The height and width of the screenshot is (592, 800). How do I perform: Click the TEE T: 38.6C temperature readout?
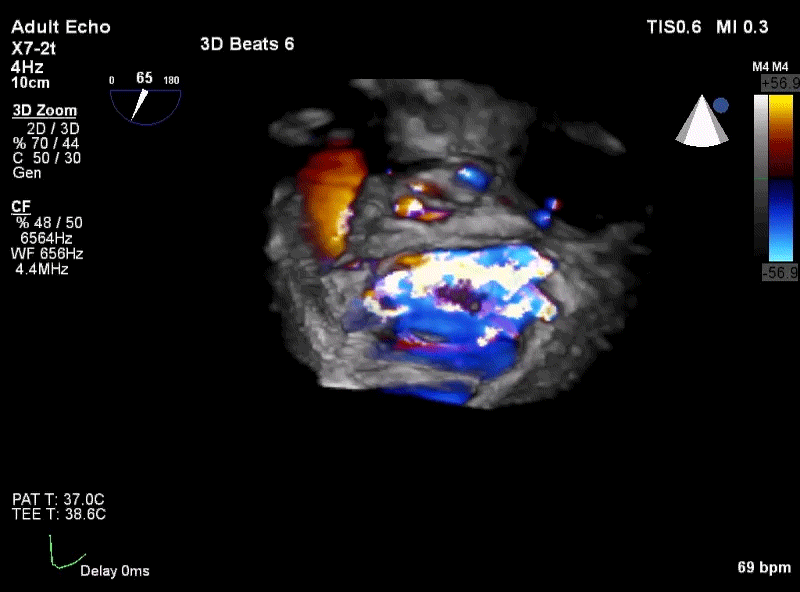click(59, 514)
